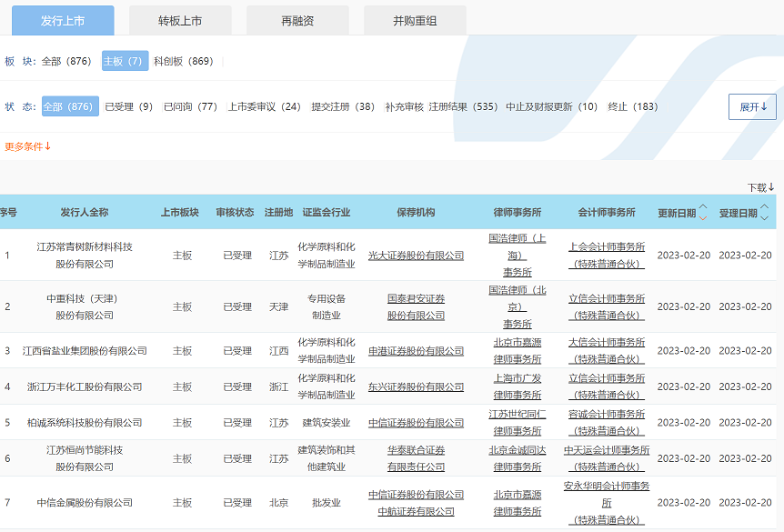Expand the 更多条件 filter section
The image size is (784, 532).
pyautogui.click(x=28, y=146)
